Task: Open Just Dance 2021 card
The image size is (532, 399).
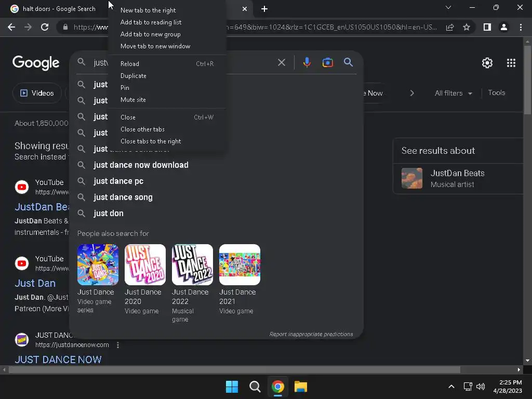Action: [x=240, y=279]
